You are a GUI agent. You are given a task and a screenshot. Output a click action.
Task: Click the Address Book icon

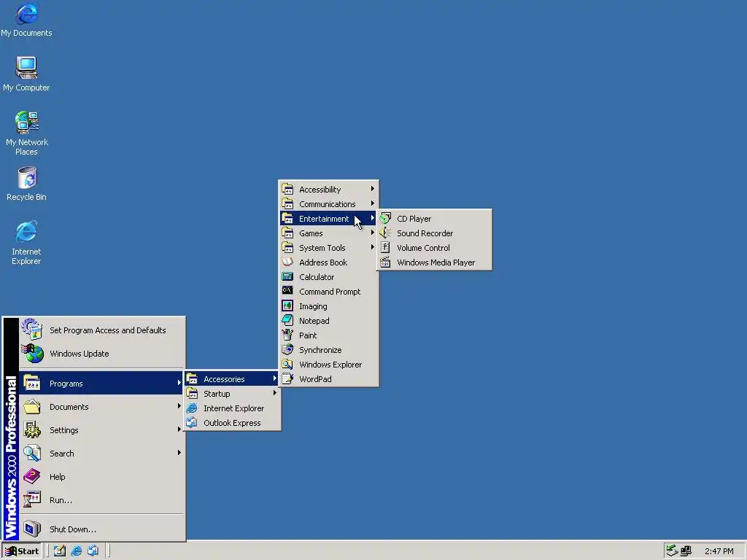coord(287,262)
